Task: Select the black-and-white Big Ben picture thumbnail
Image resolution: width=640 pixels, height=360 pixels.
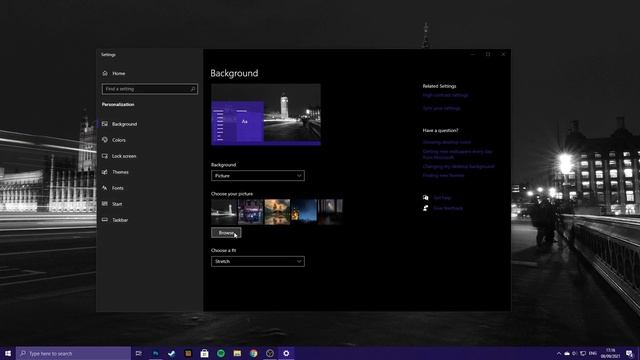Action: tap(224, 212)
